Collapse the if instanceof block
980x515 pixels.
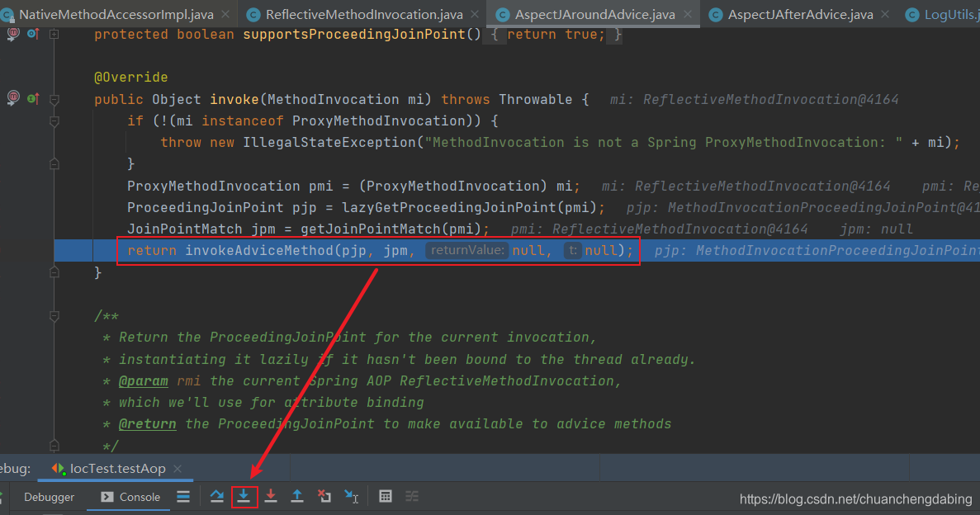(54, 121)
